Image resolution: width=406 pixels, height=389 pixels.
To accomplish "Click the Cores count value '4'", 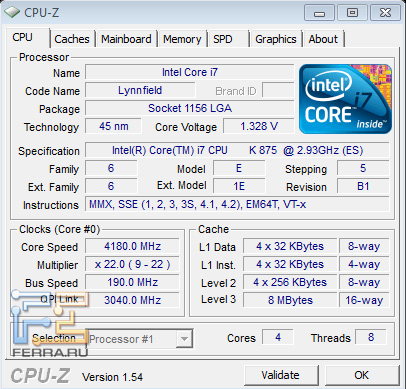I will point(278,337).
